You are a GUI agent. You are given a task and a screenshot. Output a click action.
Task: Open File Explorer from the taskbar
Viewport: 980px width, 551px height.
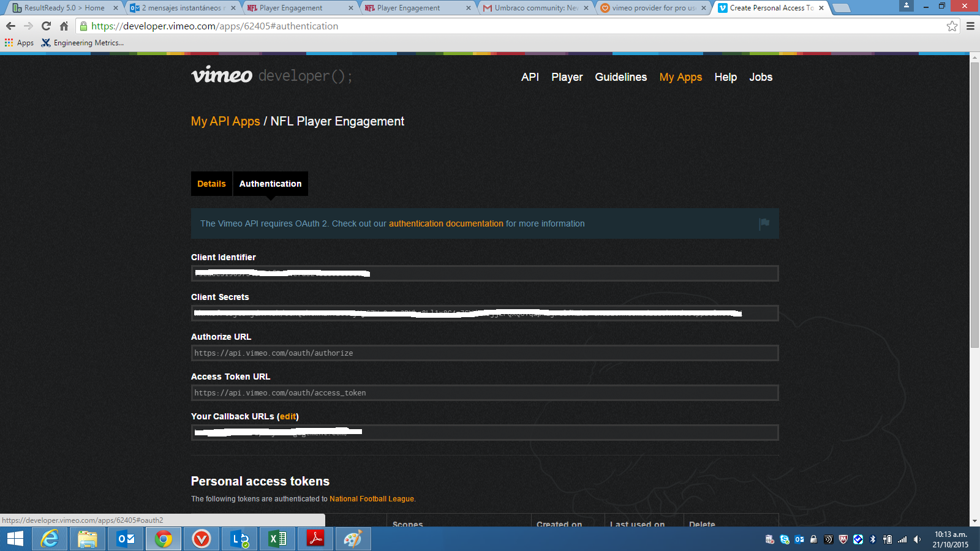(x=88, y=539)
